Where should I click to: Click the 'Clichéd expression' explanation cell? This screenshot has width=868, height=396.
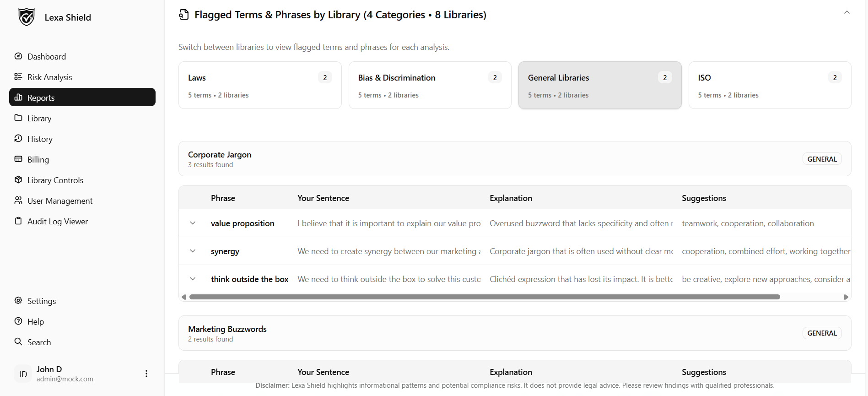tap(581, 279)
